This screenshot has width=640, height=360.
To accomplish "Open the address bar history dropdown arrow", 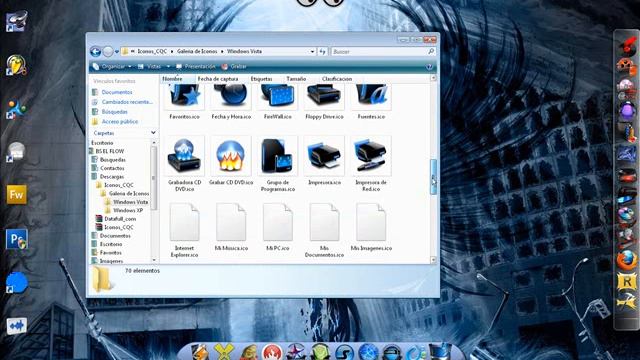I will point(312,52).
